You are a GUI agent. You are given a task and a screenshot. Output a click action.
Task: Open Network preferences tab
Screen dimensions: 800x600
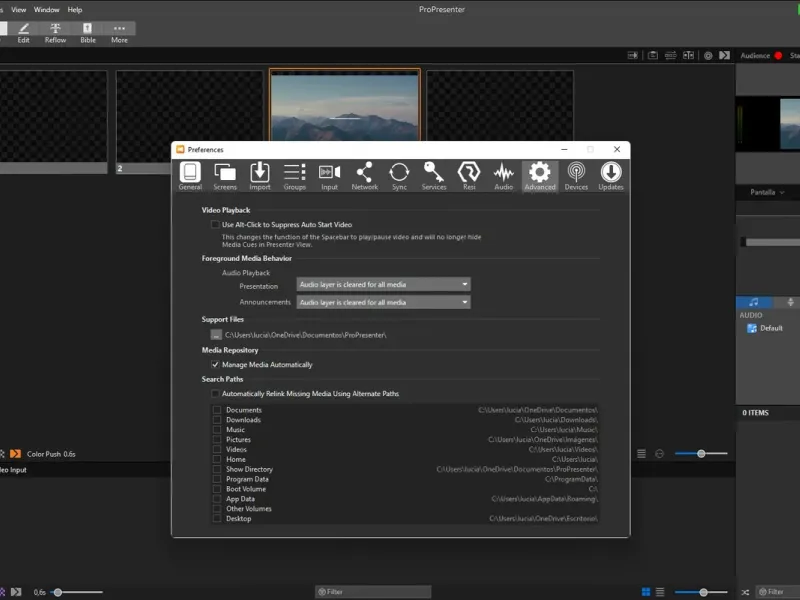(x=364, y=176)
